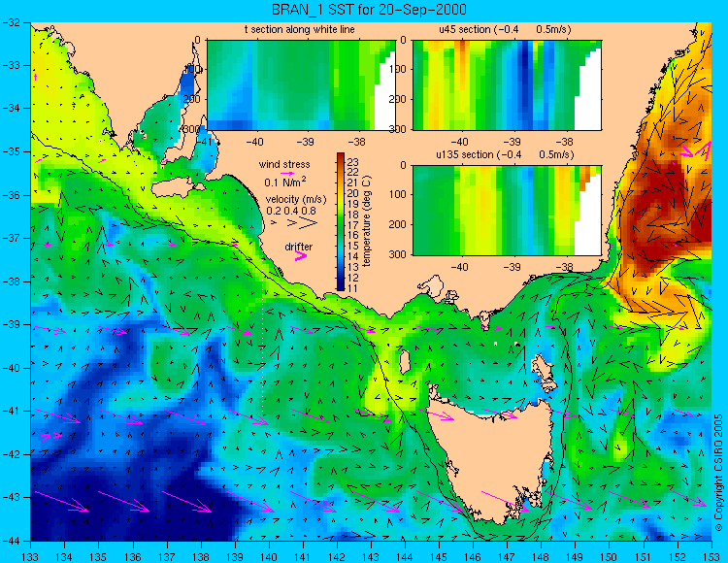Click the 'temperature (deg C)' vertical label

pyautogui.click(x=367, y=221)
